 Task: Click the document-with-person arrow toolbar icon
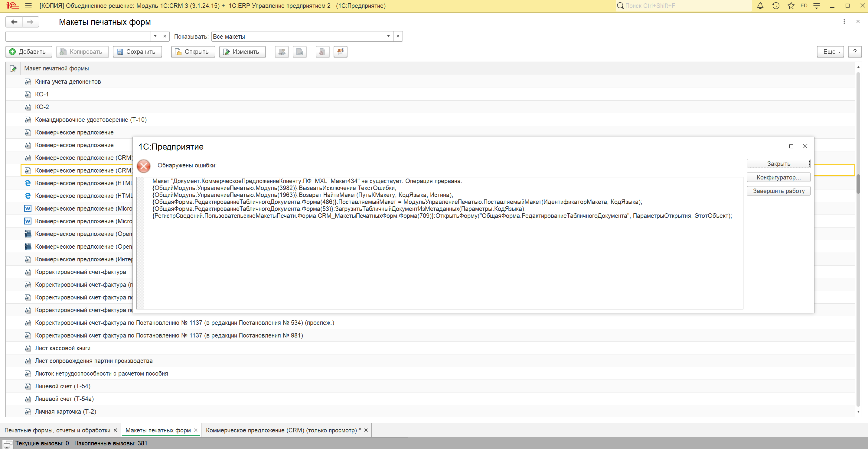pos(282,52)
